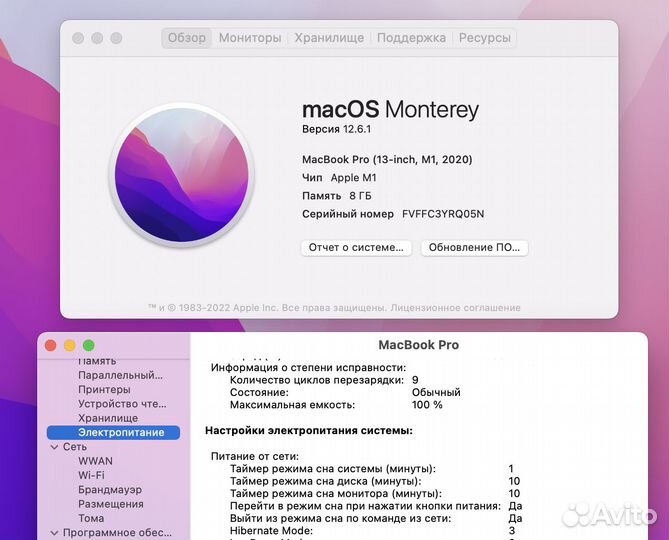Image resolution: width=669 pixels, height=540 pixels.
Task: Click the cycle count value 9
Action: pos(415,380)
